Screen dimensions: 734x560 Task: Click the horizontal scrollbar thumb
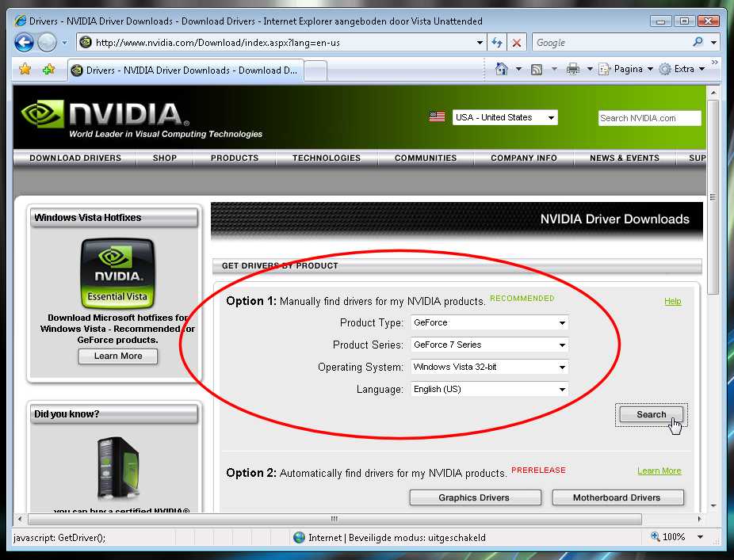click(335, 519)
